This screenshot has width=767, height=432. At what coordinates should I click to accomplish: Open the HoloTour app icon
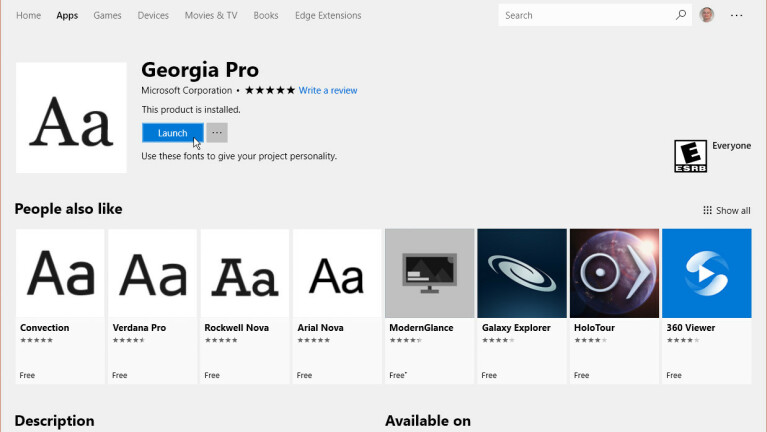(614, 273)
